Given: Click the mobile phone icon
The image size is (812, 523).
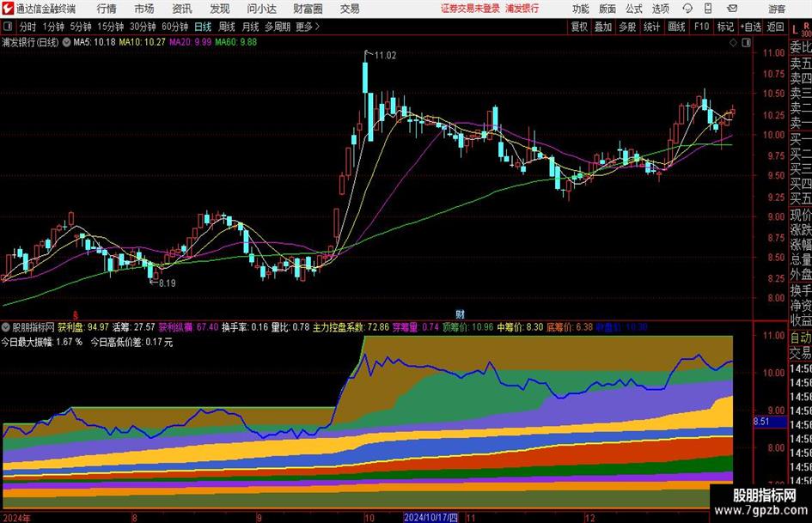Looking at the screenshot, I should tap(708, 9).
